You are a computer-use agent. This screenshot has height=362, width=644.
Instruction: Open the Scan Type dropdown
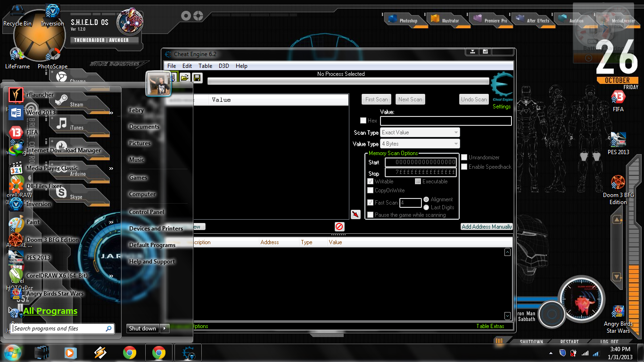[420, 132]
